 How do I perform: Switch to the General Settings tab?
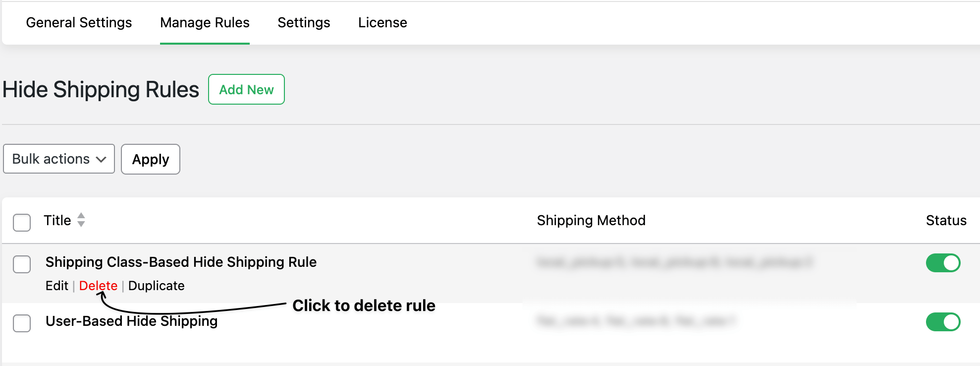point(79,22)
